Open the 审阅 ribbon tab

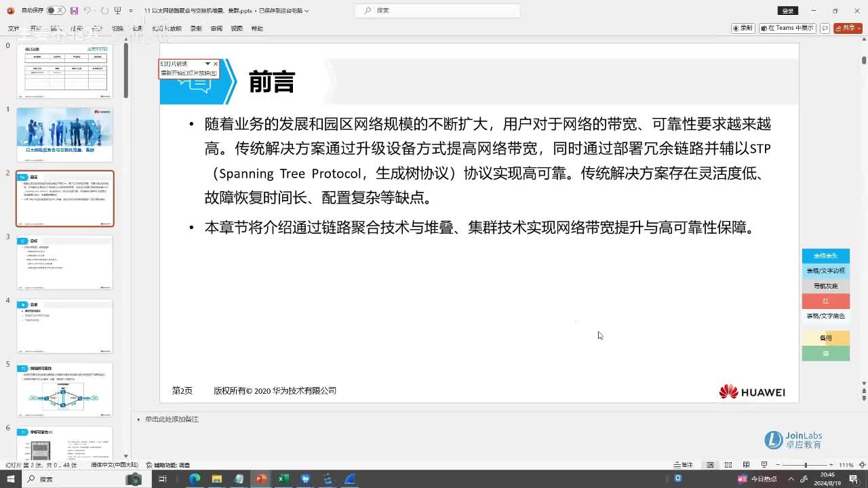pyautogui.click(x=216, y=28)
